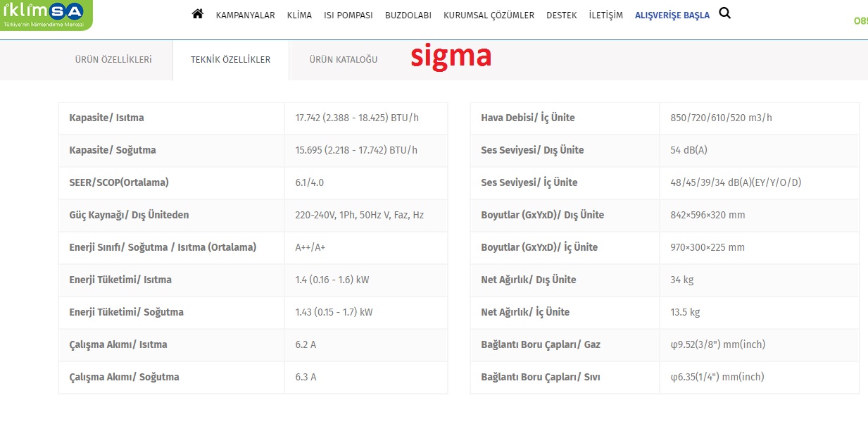The height and width of the screenshot is (429, 868).
Task: Select the TEKNİK ÖZELLİKLER tab
Action: 230,60
